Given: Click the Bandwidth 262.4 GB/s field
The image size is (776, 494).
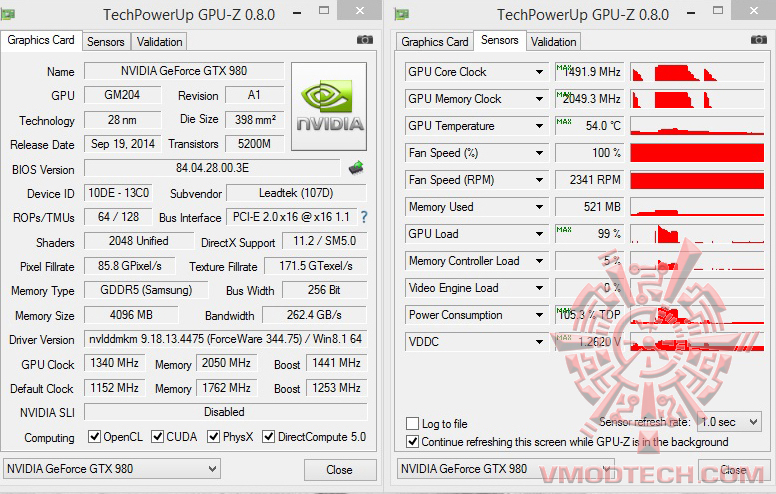Looking at the screenshot, I should click(x=314, y=315).
